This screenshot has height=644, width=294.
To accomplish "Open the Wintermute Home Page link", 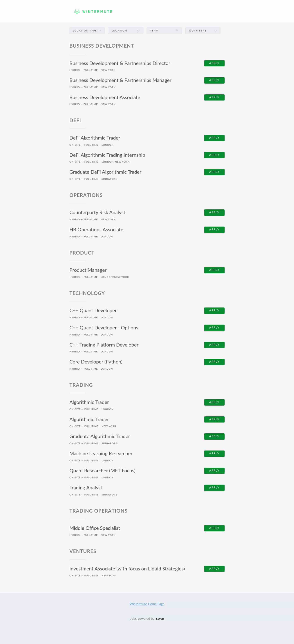I will 147,604.
